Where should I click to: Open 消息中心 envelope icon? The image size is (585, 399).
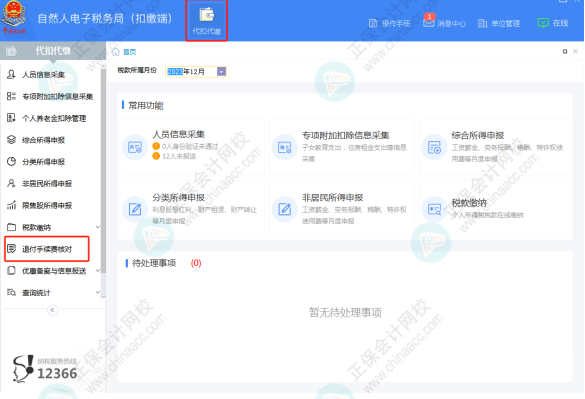[x=428, y=23]
